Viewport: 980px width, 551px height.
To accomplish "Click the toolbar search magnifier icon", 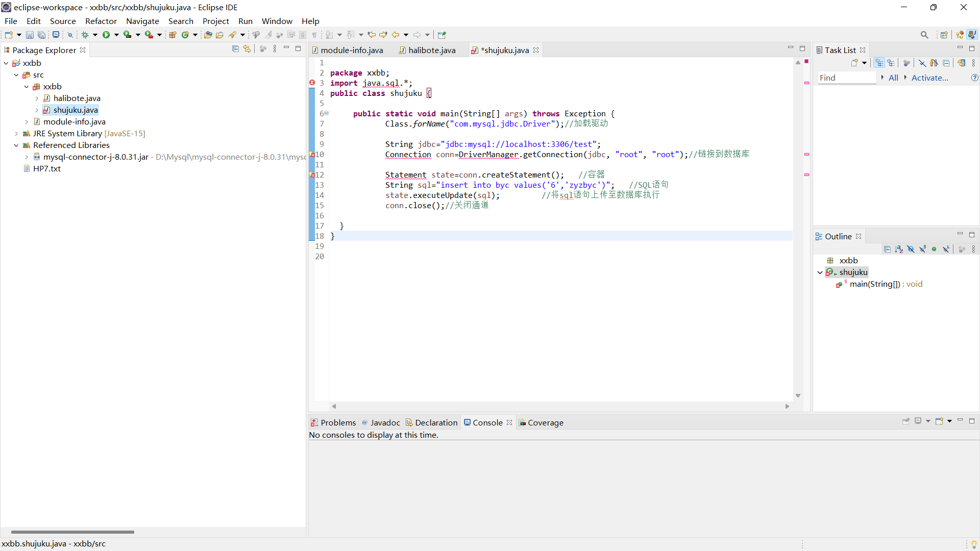I will (x=924, y=35).
